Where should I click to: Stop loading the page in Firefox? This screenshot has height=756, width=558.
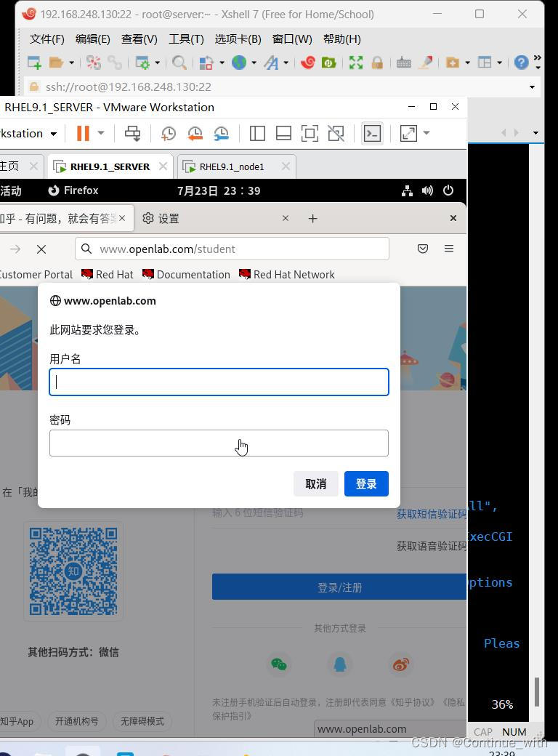pyautogui.click(x=41, y=249)
